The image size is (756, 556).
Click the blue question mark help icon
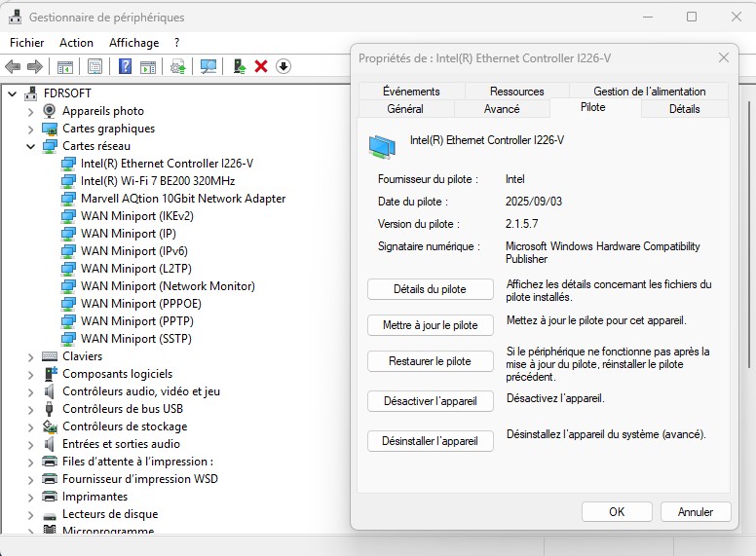(x=125, y=66)
